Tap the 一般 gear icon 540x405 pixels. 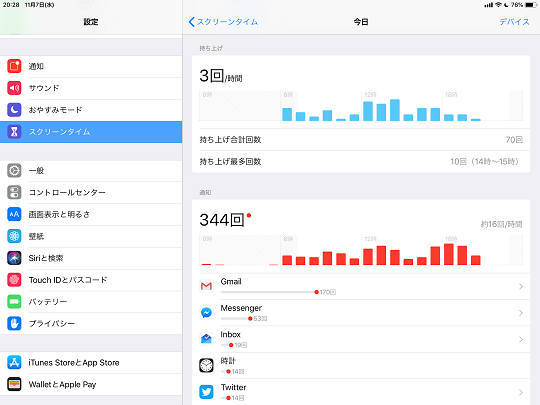click(14, 170)
